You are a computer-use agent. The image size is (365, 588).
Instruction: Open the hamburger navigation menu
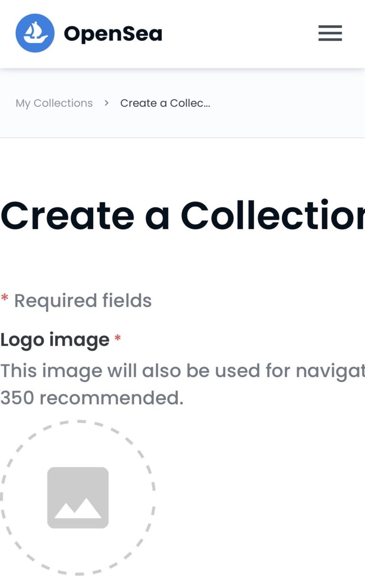pos(330,33)
